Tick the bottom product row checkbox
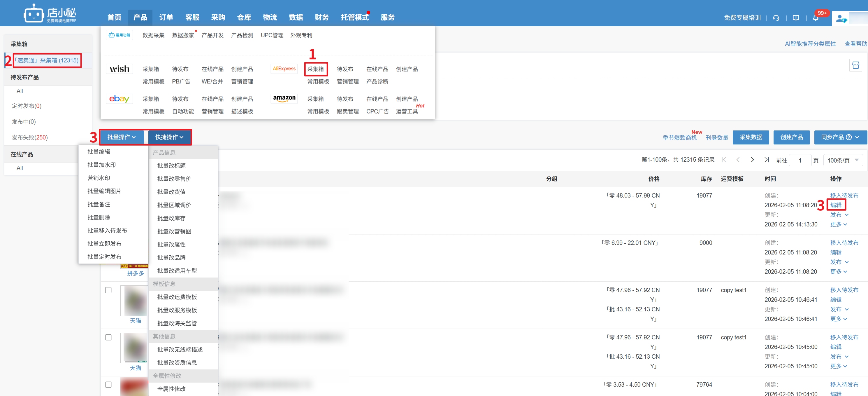This screenshot has height=396, width=868. coord(108,385)
